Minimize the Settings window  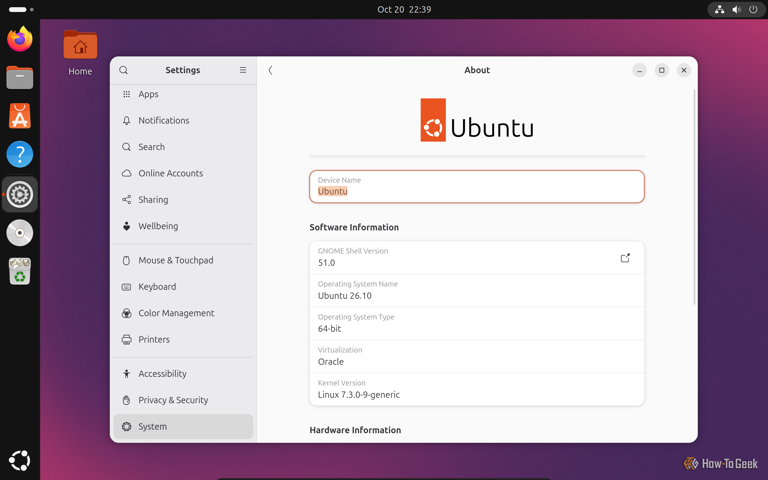(x=639, y=70)
